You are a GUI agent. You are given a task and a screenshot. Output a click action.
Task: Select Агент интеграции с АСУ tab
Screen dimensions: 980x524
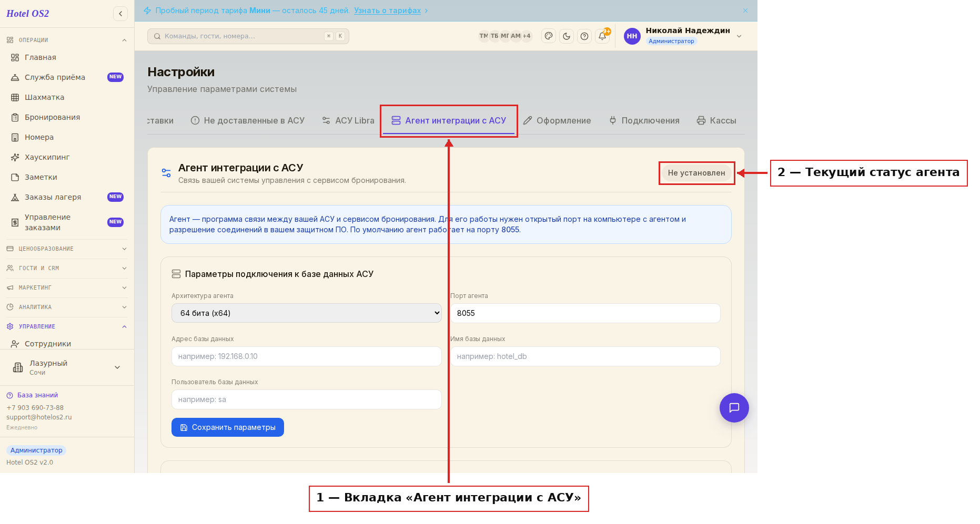[x=449, y=120]
